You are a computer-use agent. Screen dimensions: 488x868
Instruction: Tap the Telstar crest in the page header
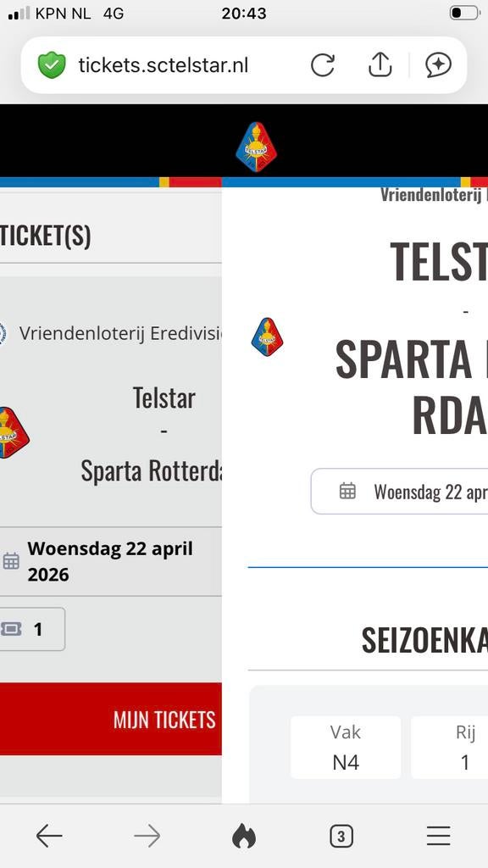(x=257, y=144)
